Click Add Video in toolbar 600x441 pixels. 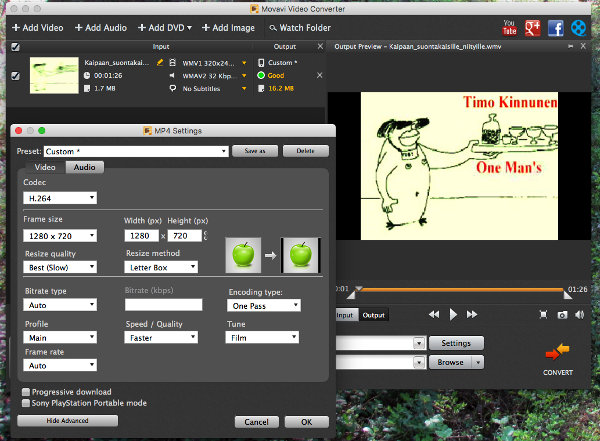38,28
